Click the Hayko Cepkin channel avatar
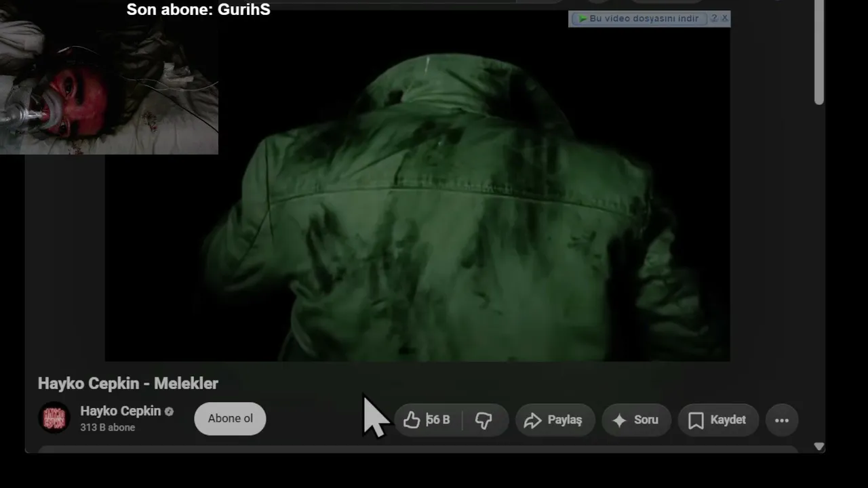This screenshot has height=488, width=868. click(x=54, y=418)
